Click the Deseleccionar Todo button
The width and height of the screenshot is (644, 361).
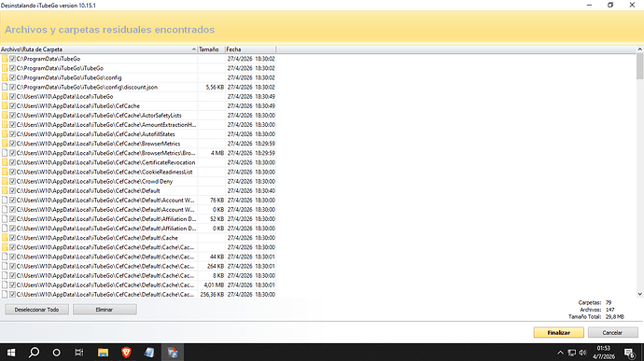(x=37, y=310)
